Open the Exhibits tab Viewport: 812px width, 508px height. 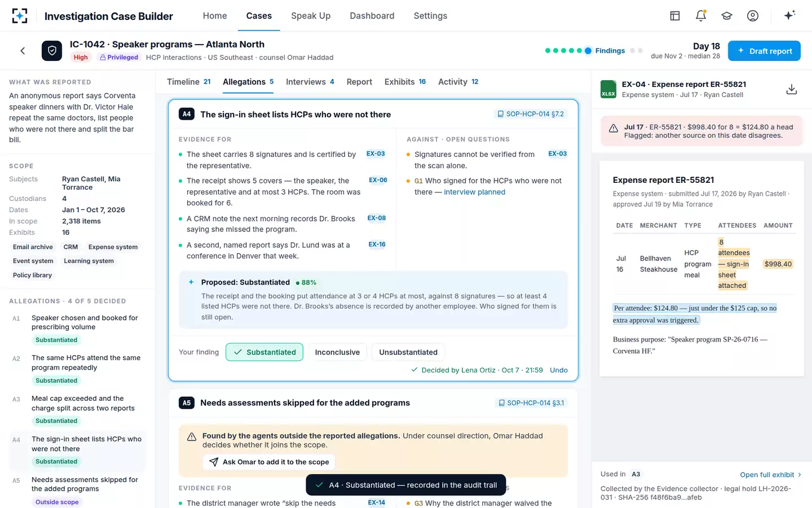405,82
